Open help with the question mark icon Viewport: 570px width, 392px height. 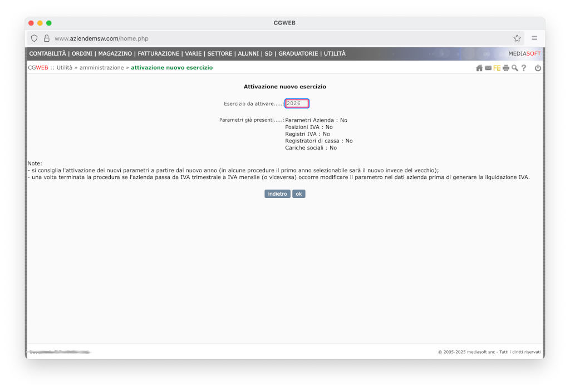[x=524, y=68]
